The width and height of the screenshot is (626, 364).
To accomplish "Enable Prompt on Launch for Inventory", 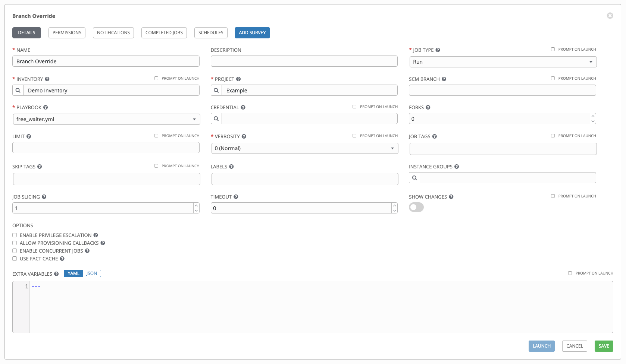I will click(156, 78).
